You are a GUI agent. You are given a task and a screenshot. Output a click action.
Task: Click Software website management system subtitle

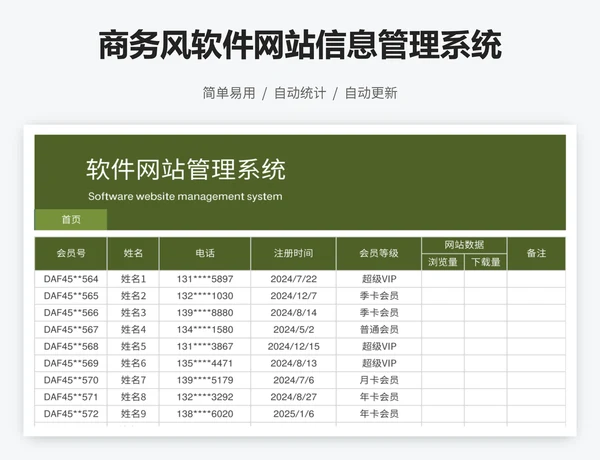click(x=185, y=197)
